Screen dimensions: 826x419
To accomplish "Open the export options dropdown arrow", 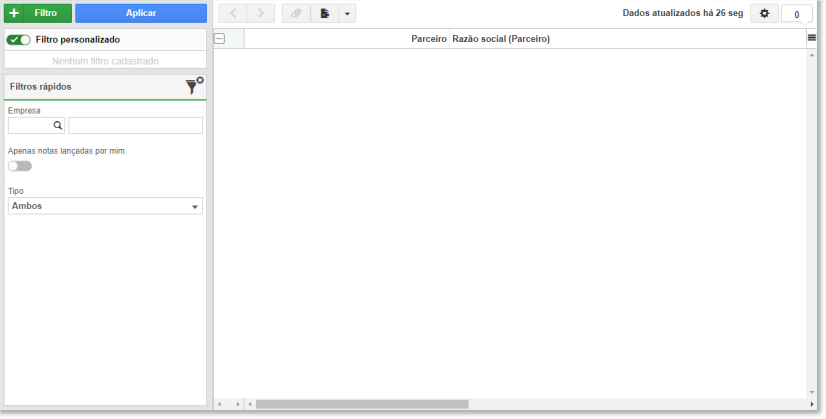I will pyautogui.click(x=347, y=13).
